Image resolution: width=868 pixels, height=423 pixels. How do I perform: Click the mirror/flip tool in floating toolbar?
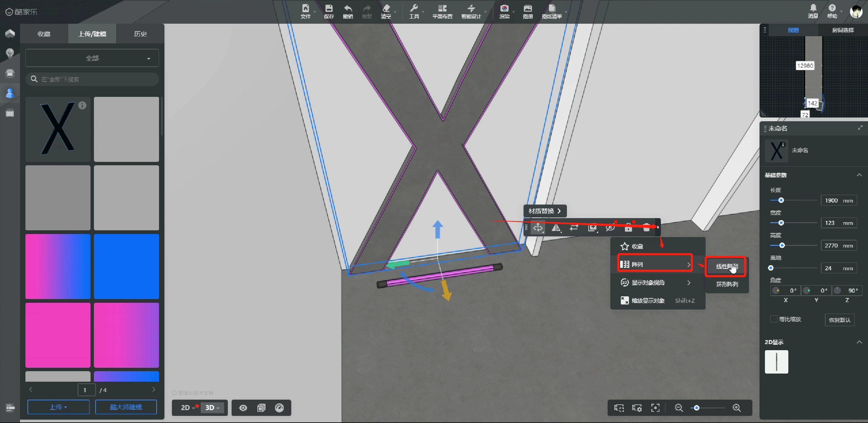[x=556, y=228]
